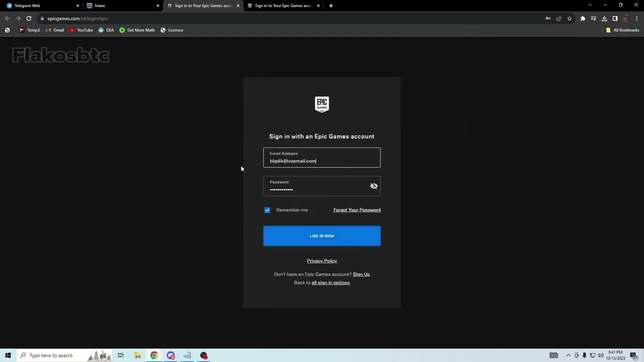Open the Chrome profile avatar
This screenshot has height=362, width=644.
coord(626,19)
